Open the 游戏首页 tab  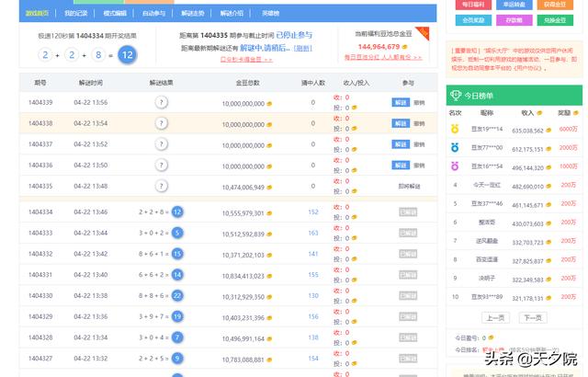(x=39, y=14)
